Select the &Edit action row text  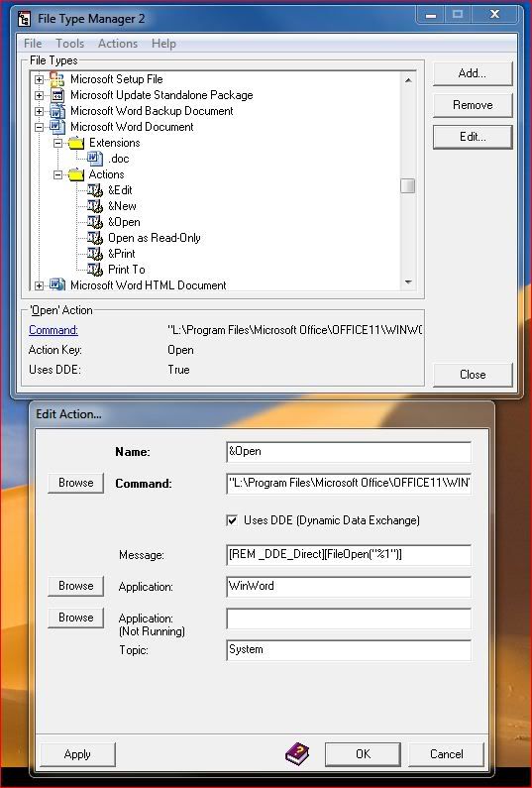[120, 190]
